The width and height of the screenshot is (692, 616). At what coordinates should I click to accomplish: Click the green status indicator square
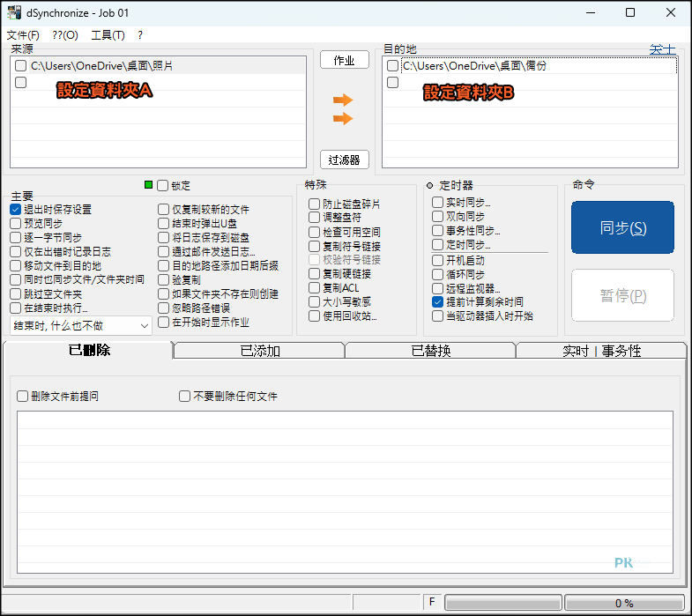pos(149,185)
